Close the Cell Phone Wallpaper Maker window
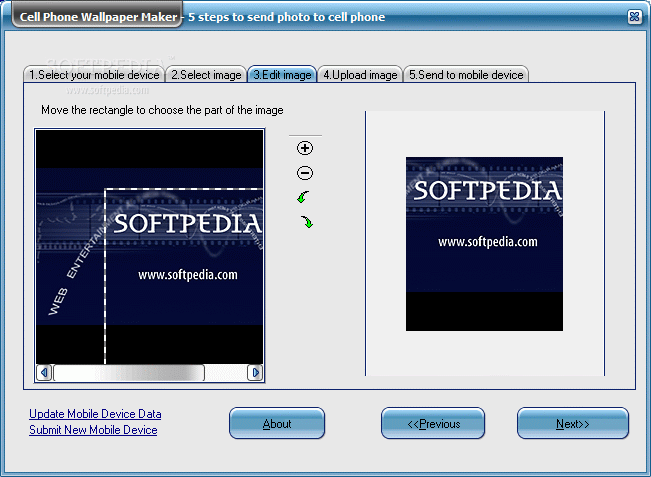Viewport: 651px width, 477px height. pyautogui.click(x=634, y=17)
